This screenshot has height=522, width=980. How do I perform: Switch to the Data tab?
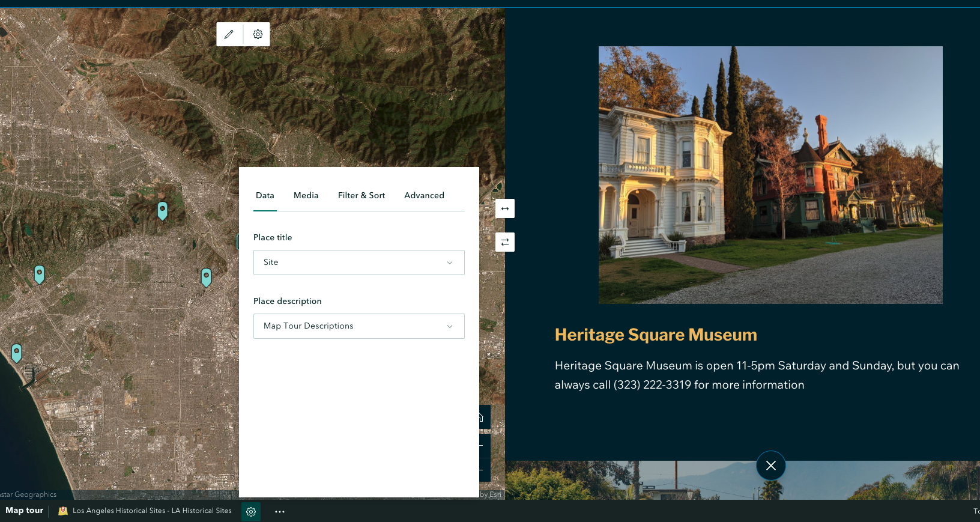pos(265,195)
